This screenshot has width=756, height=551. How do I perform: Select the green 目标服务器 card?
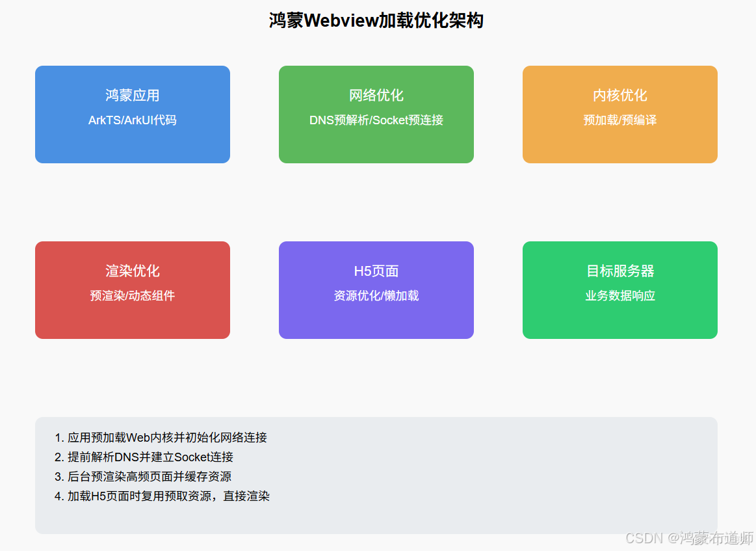pos(620,290)
